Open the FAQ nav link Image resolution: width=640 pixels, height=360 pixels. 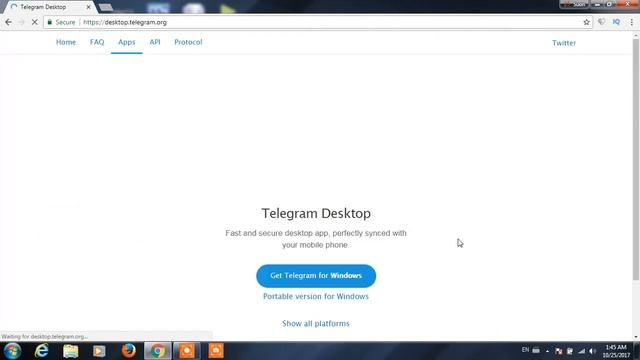click(x=97, y=42)
